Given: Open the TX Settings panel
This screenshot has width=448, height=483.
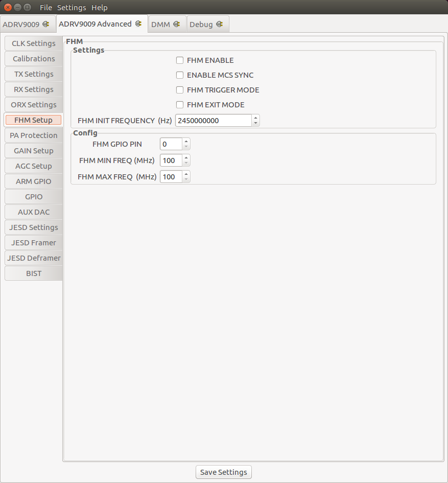Looking at the screenshot, I should click(33, 74).
